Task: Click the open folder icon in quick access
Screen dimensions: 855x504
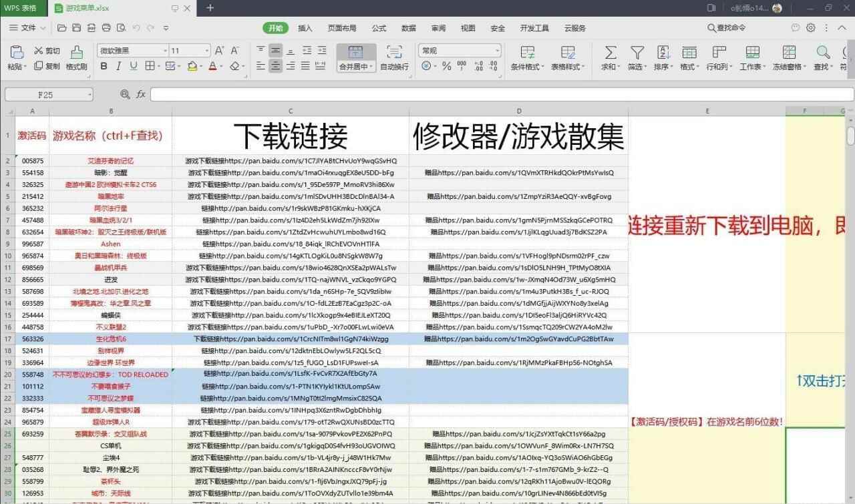Action: 62,28
